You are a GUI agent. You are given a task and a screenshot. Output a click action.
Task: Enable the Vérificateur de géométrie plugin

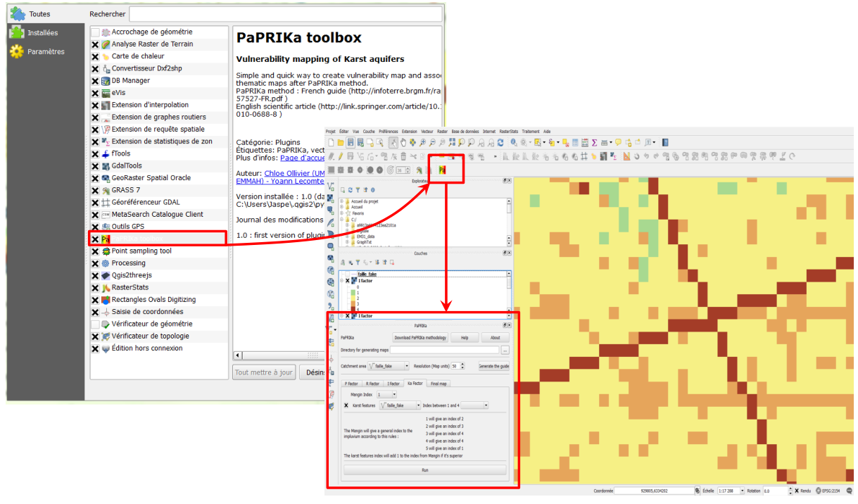tap(95, 324)
